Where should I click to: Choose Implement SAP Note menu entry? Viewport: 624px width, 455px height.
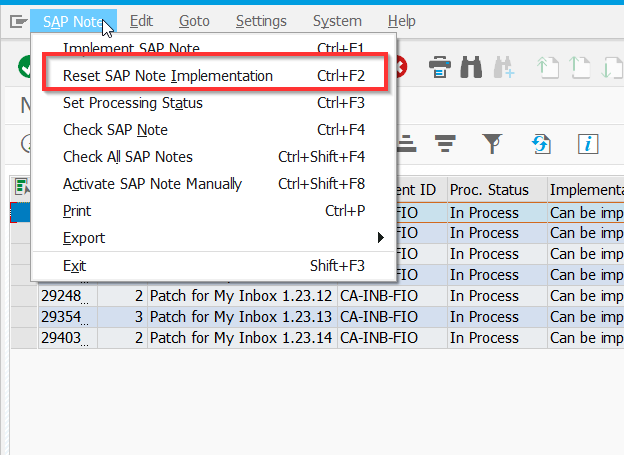point(214,48)
